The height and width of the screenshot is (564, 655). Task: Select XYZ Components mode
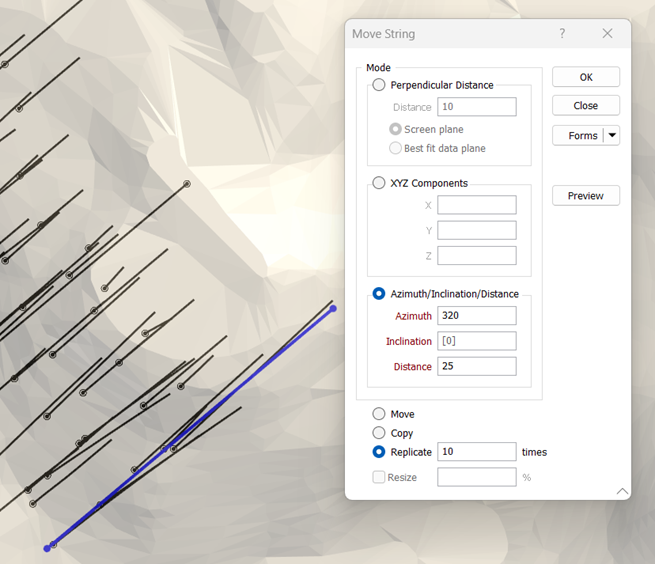tap(379, 183)
